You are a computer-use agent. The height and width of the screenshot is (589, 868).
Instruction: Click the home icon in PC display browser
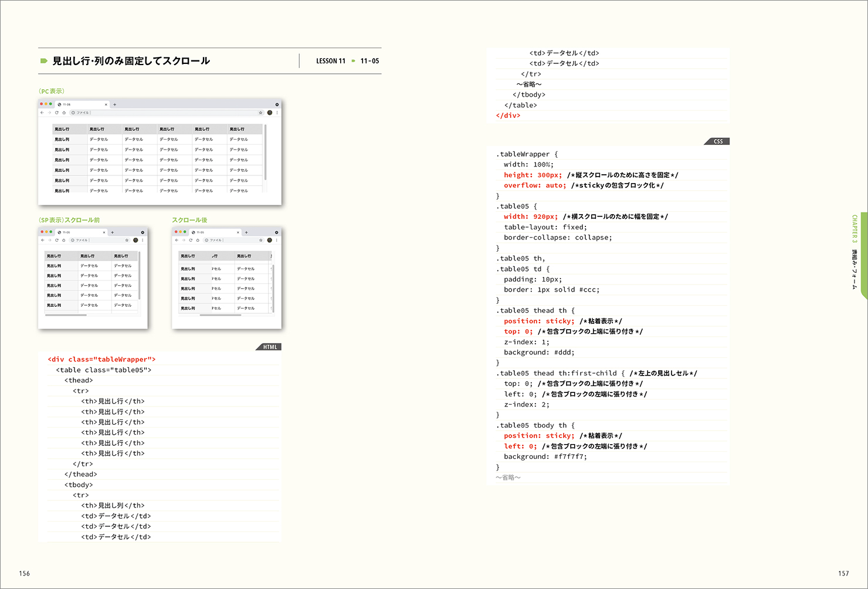point(64,113)
